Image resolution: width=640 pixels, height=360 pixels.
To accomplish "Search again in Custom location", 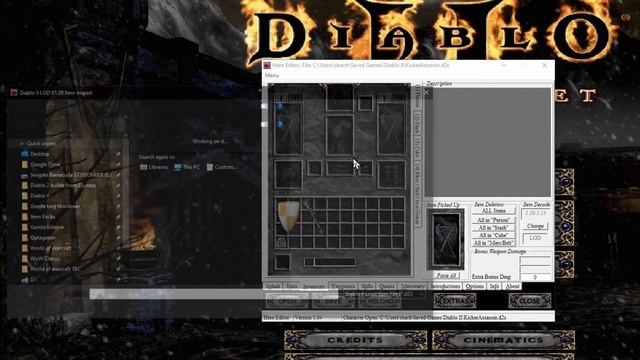I will coord(222,167).
